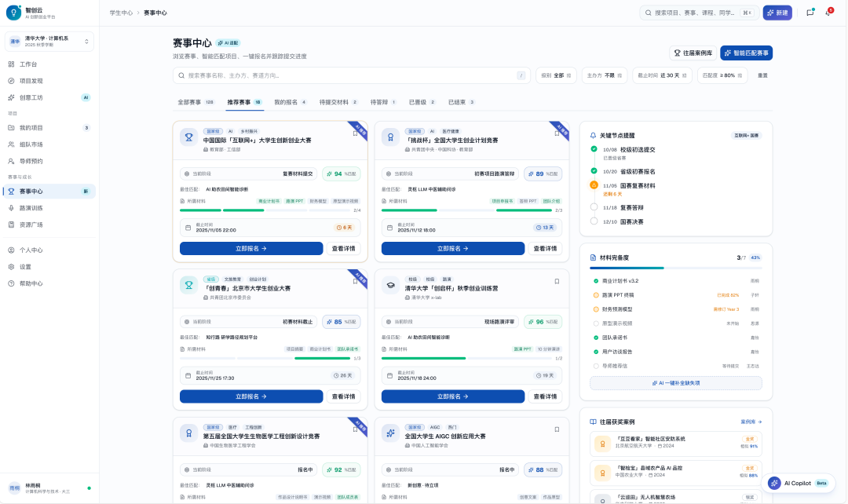
Task: Toggle the 商业计划书 v3.2 checked item
Action: pyautogui.click(x=596, y=281)
